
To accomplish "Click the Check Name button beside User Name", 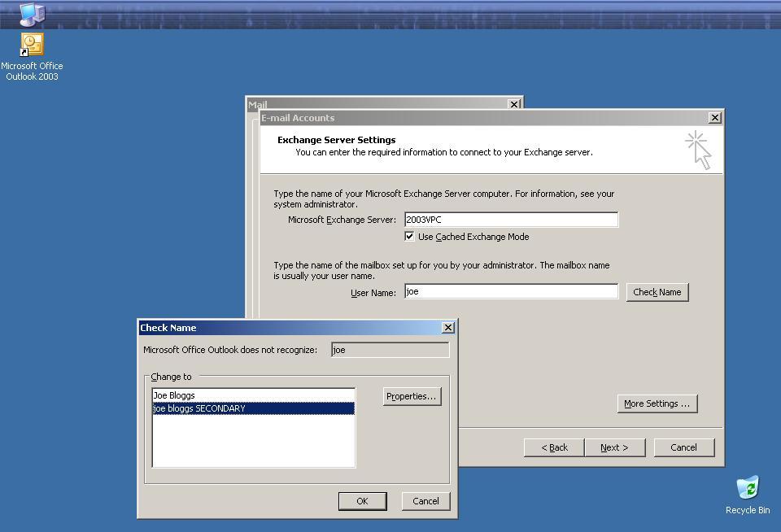I will [657, 292].
